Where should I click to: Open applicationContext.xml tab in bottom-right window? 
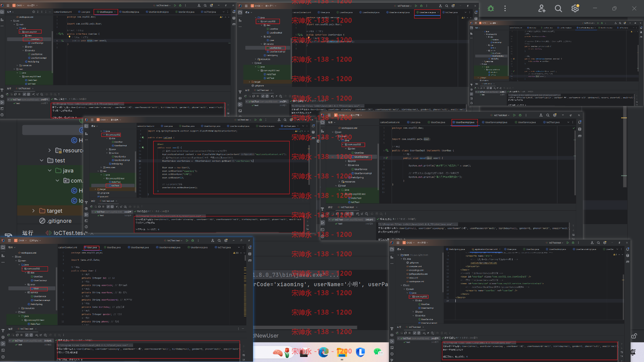[x=486, y=249]
